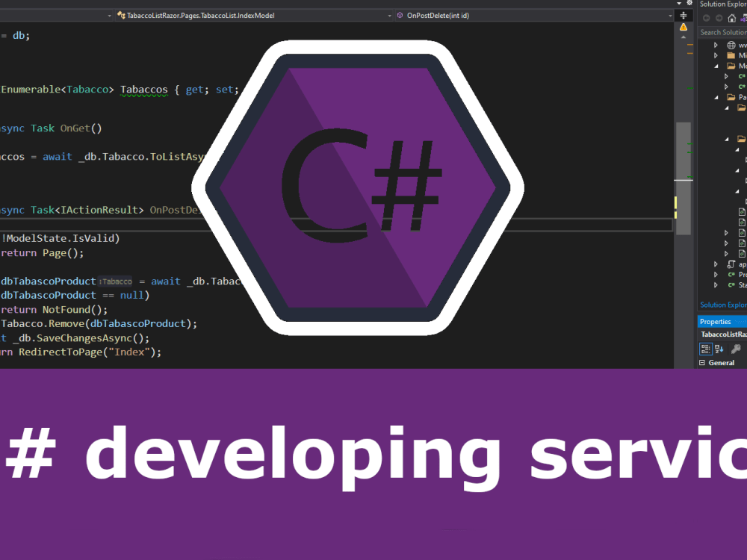
Task: Open the OnPostDelete(int id) member dropdown
Action: pyautogui.click(x=533, y=15)
